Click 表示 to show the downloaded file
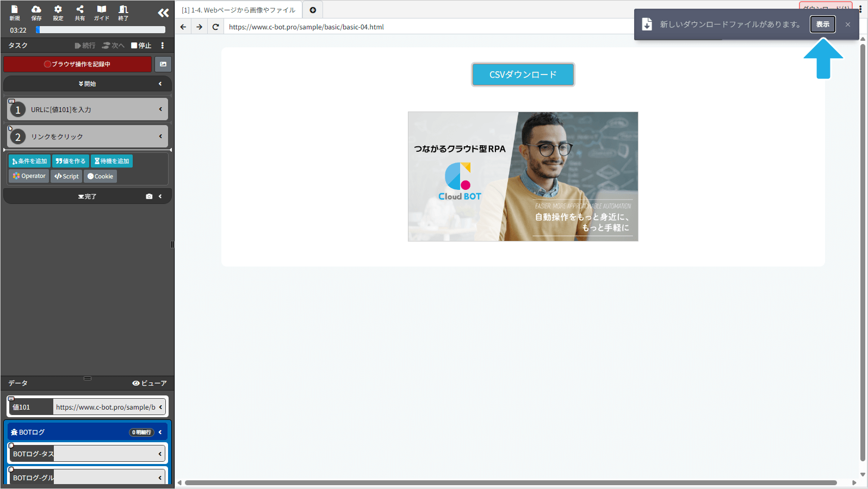The width and height of the screenshot is (868, 489). pyautogui.click(x=823, y=24)
